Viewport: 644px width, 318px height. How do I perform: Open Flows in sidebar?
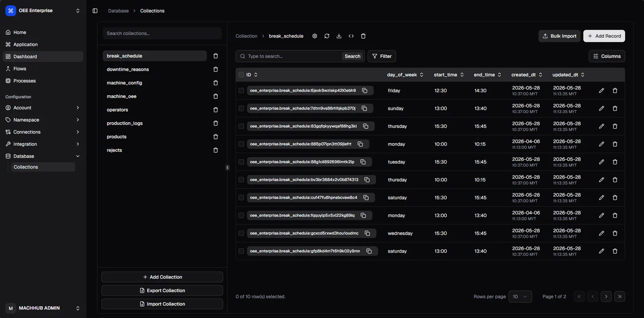pyautogui.click(x=43, y=69)
